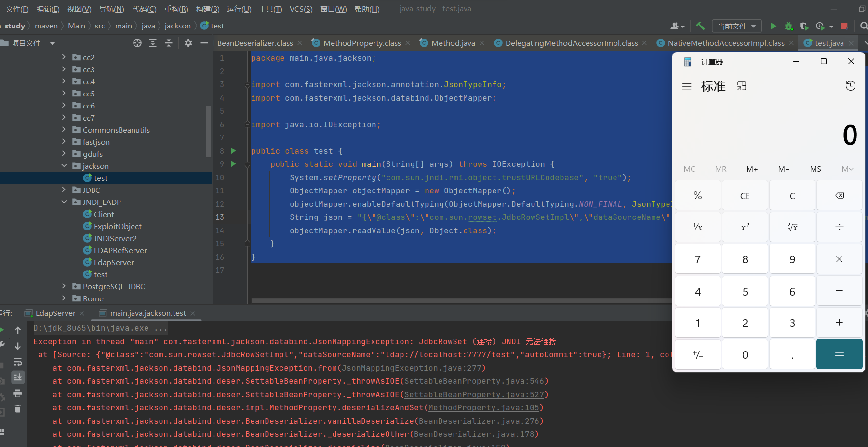Collapse all nodes in project panel
This screenshot has height=447, width=868.
pos(169,43)
